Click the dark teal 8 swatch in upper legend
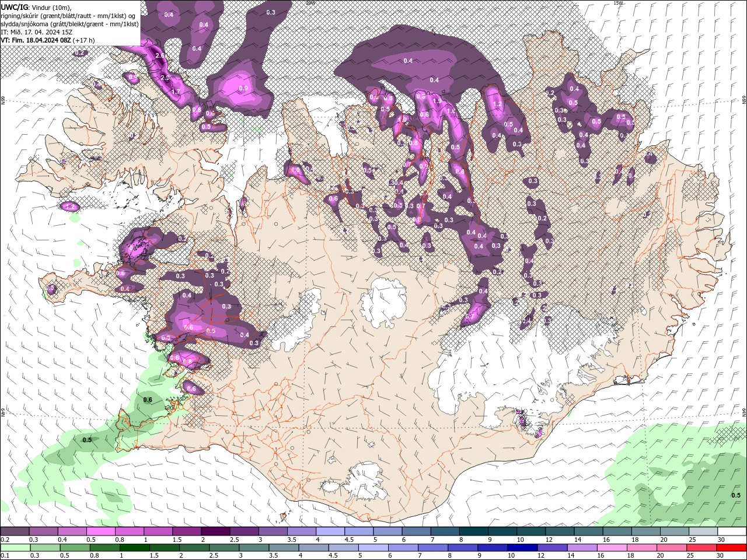The height and width of the screenshot is (560, 747). pos(474,531)
